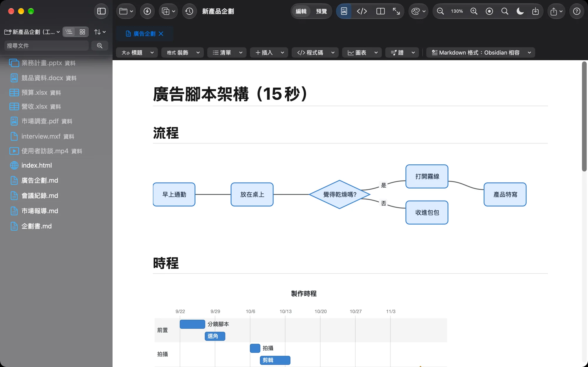
Task: Click the 放在桌上 flowchart node
Action: [x=252, y=194]
